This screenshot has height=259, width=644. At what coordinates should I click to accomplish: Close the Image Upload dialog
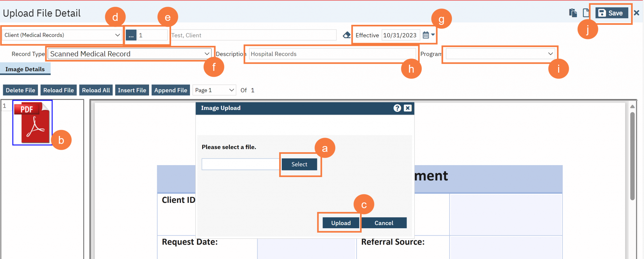(x=408, y=108)
